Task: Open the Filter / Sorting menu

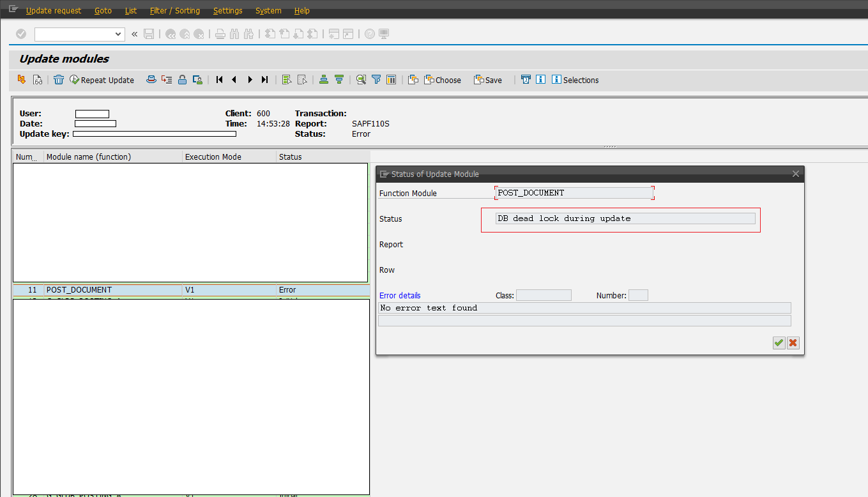Action: 174,10
